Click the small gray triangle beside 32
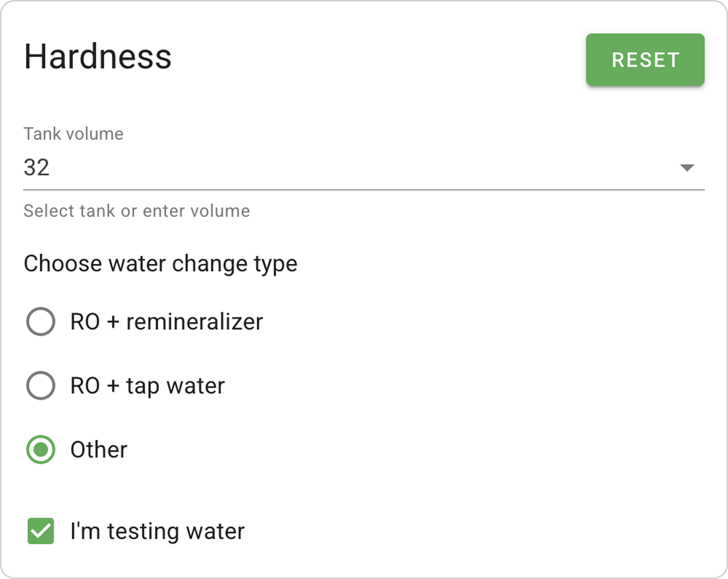Viewport: 728px width, 579px height. coord(687,167)
